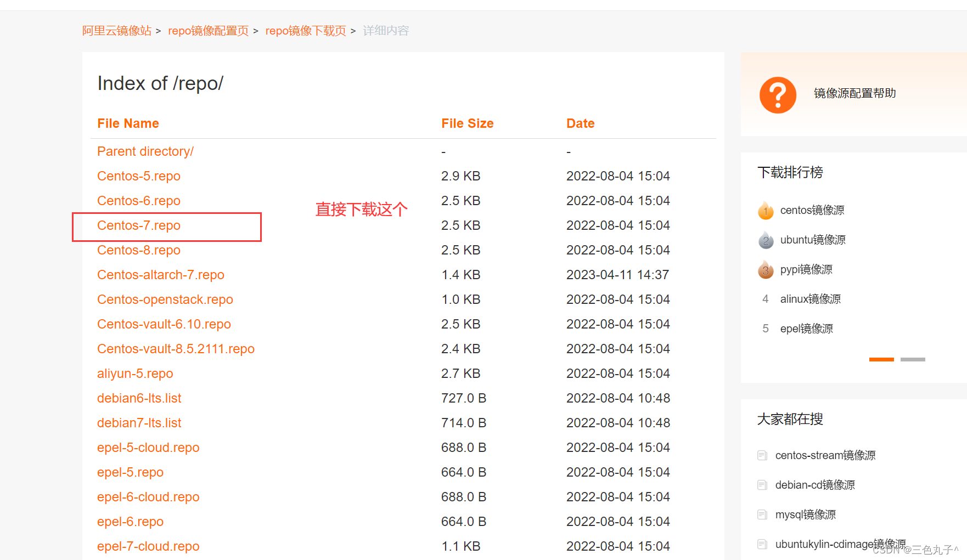Download aliyun-5.repo file
This screenshot has height=560, width=967.
click(x=135, y=374)
